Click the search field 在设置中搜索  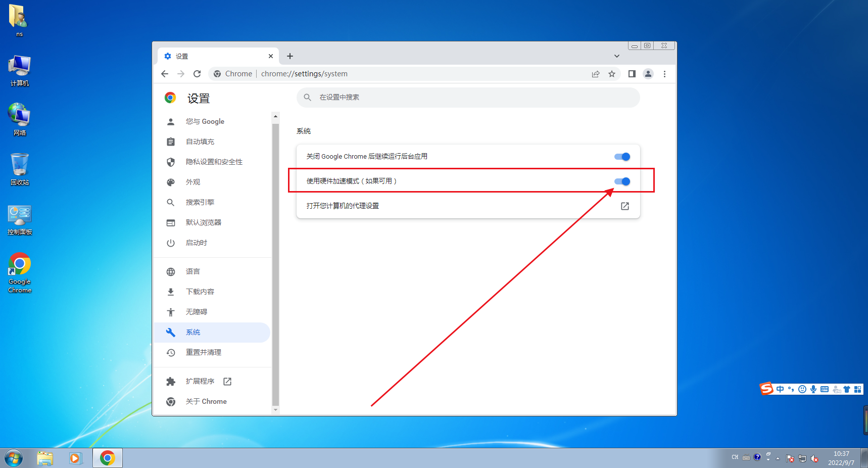point(468,97)
